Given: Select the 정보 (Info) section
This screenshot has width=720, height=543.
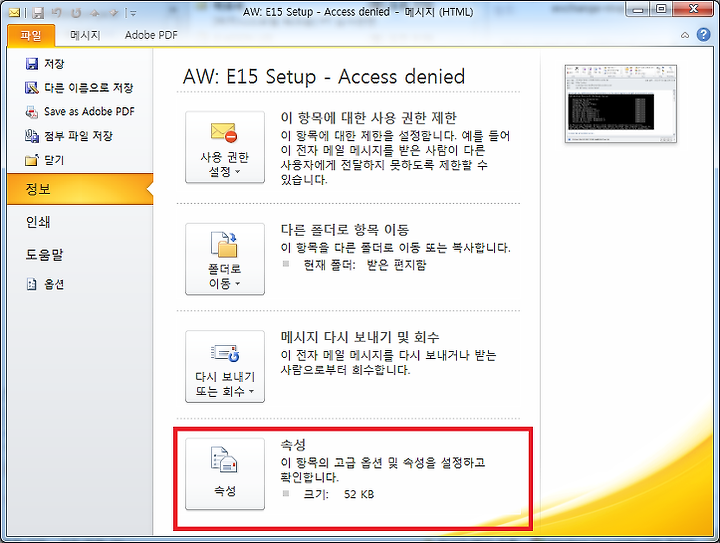Looking at the screenshot, I should click(x=80, y=189).
